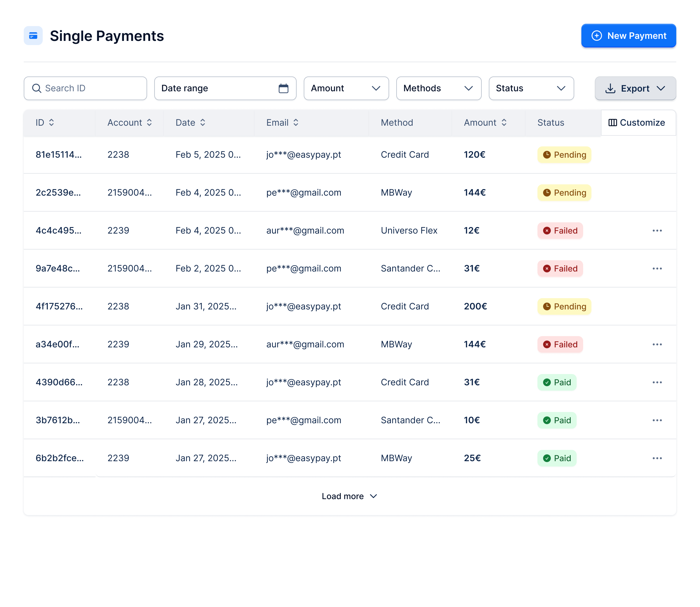Open the Status filter dropdown
The height and width of the screenshot is (607, 700).
click(531, 88)
